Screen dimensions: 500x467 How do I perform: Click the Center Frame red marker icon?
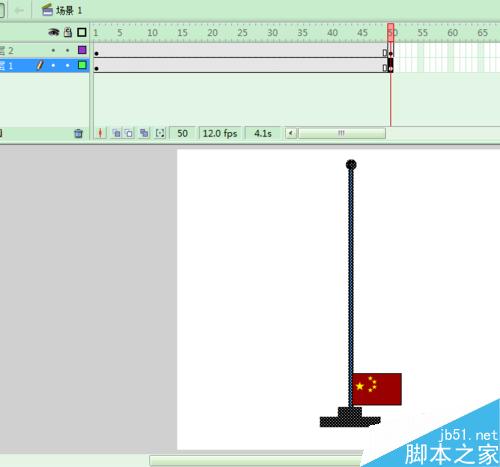click(100, 133)
